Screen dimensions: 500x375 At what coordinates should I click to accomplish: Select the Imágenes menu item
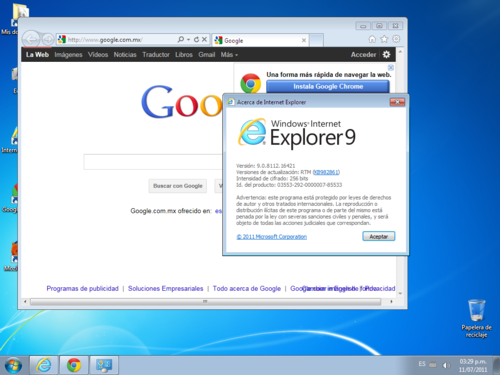point(68,55)
